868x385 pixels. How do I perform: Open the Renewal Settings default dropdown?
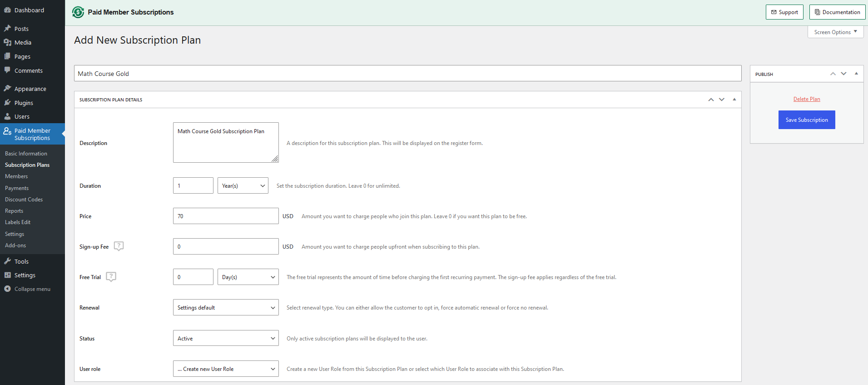point(226,307)
